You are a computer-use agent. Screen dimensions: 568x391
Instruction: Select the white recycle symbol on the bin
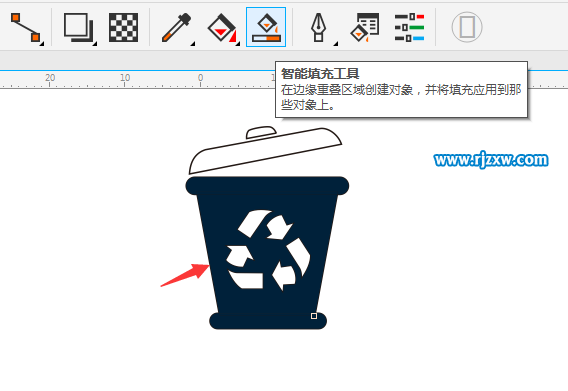coord(268,250)
